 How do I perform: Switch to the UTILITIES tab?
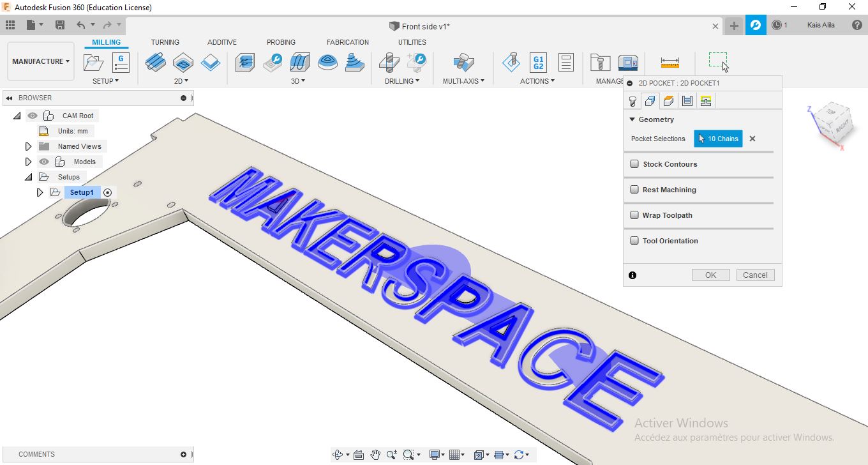pyautogui.click(x=412, y=42)
